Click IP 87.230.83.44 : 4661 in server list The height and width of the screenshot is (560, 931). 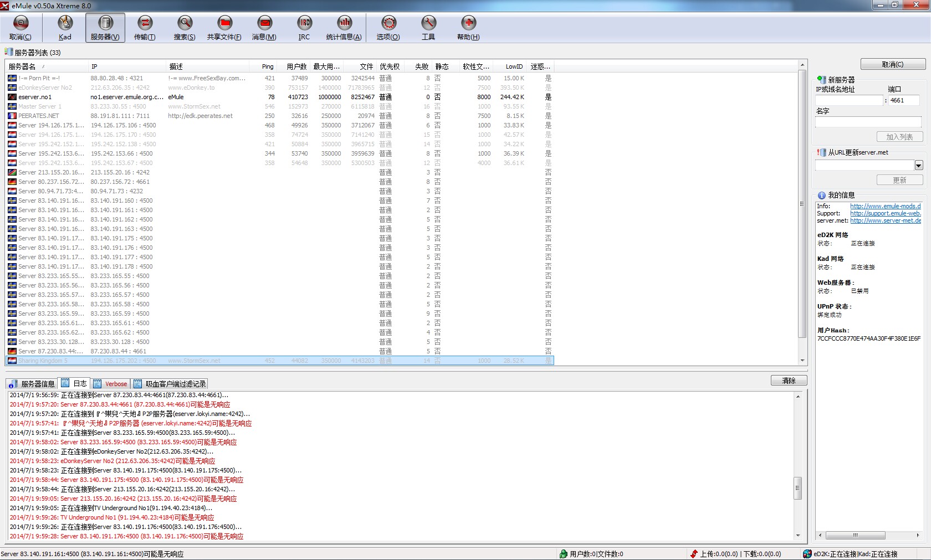click(x=119, y=351)
